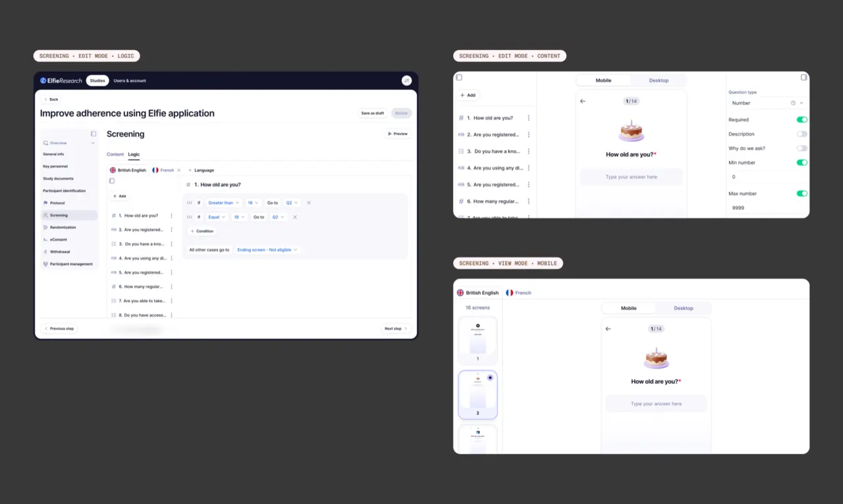Open options for question 4 in the Content panel
This screenshot has width=843, height=504.
pos(528,168)
